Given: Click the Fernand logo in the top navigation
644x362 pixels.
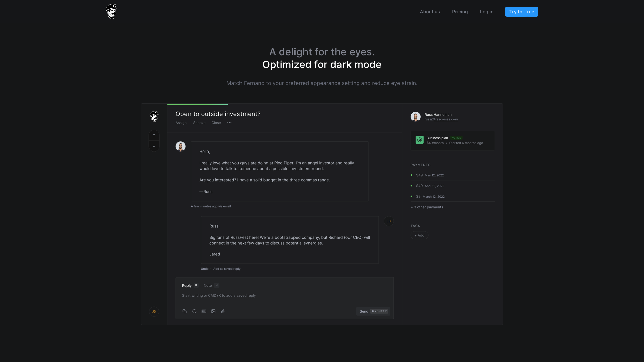Looking at the screenshot, I should coord(111,12).
